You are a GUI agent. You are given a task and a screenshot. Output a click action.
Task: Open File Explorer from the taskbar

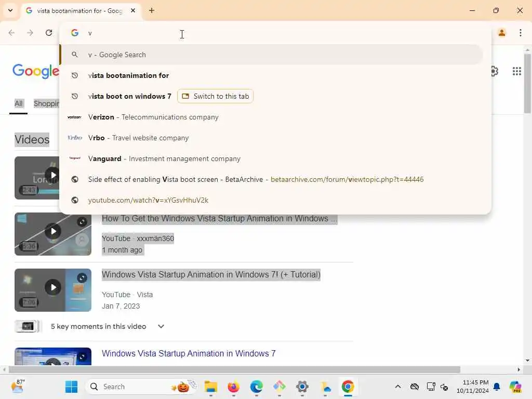[211, 387]
